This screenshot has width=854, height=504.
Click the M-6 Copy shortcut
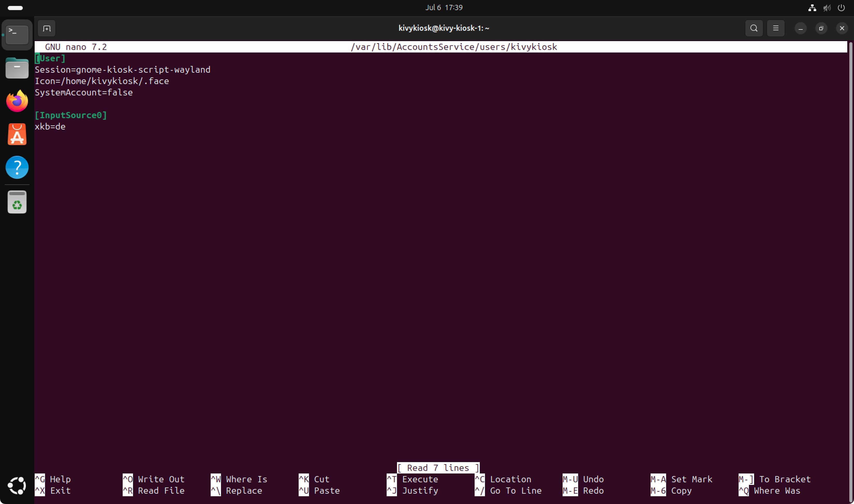[671, 491]
